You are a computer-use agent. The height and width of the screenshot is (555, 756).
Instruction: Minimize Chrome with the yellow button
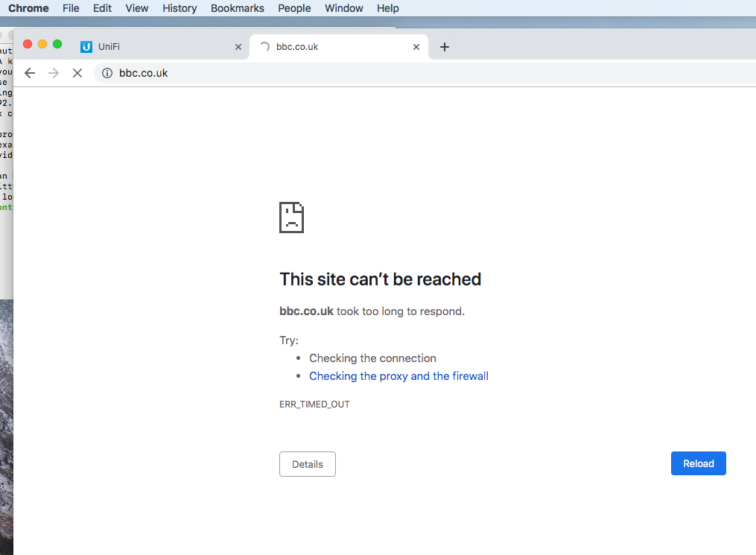coord(42,44)
